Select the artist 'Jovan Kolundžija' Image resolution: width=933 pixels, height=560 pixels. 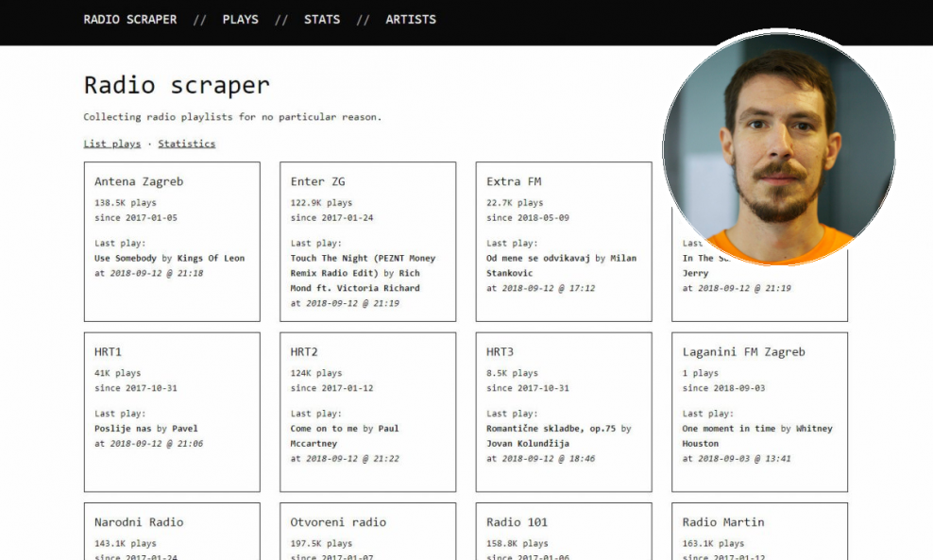(528, 443)
